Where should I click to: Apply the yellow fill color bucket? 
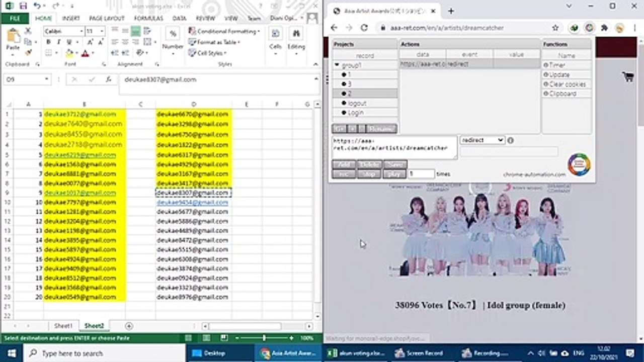point(69,53)
